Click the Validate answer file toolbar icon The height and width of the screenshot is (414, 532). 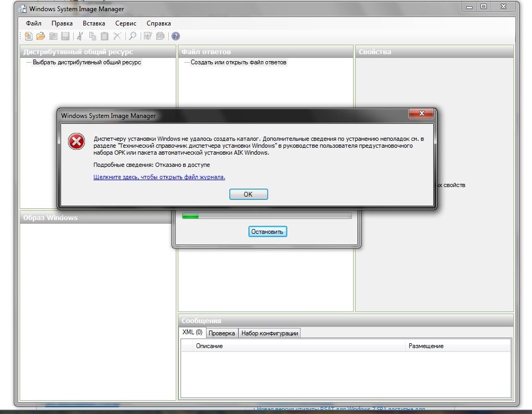pyautogui.click(x=148, y=36)
